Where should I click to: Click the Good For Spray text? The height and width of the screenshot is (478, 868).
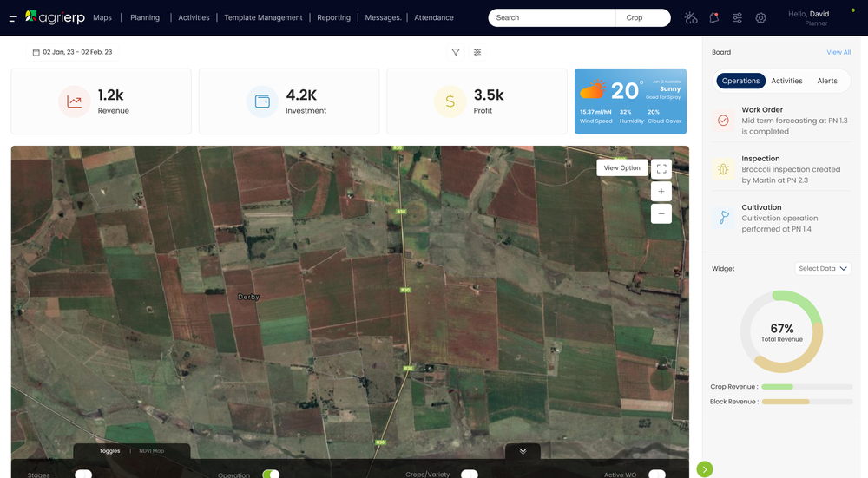(x=663, y=97)
